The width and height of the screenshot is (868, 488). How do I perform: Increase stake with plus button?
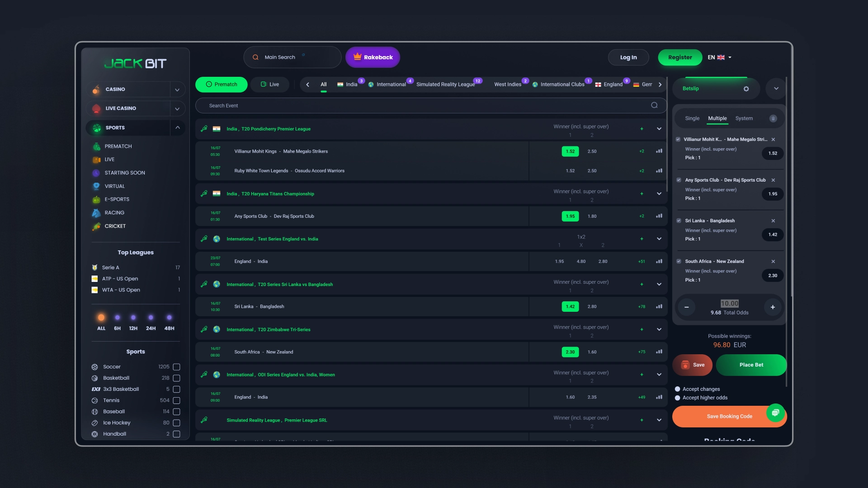point(773,307)
